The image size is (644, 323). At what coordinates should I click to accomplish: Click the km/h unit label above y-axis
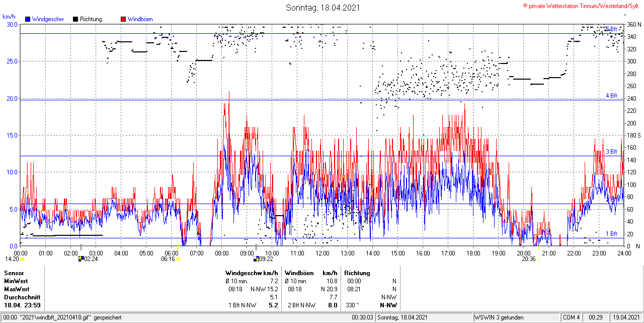pos(9,17)
